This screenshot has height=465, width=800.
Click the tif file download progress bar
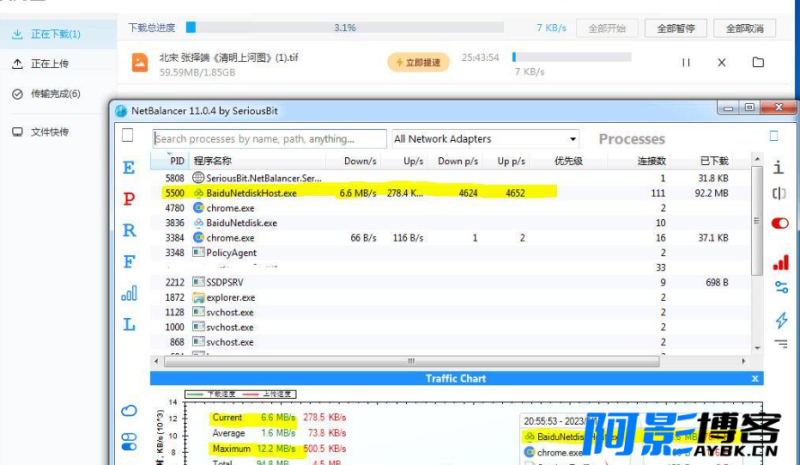pos(571,57)
